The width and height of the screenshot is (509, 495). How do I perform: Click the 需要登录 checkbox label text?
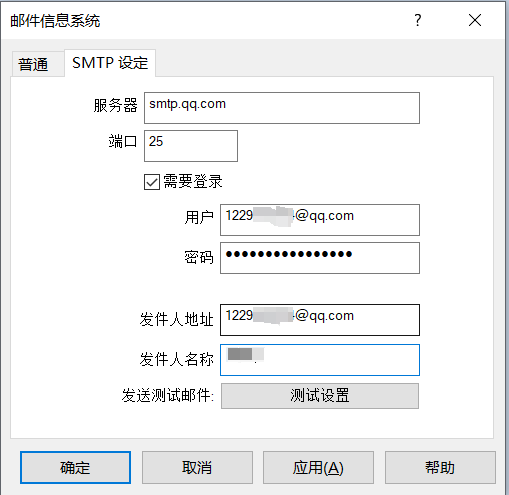(x=192, y=182)
